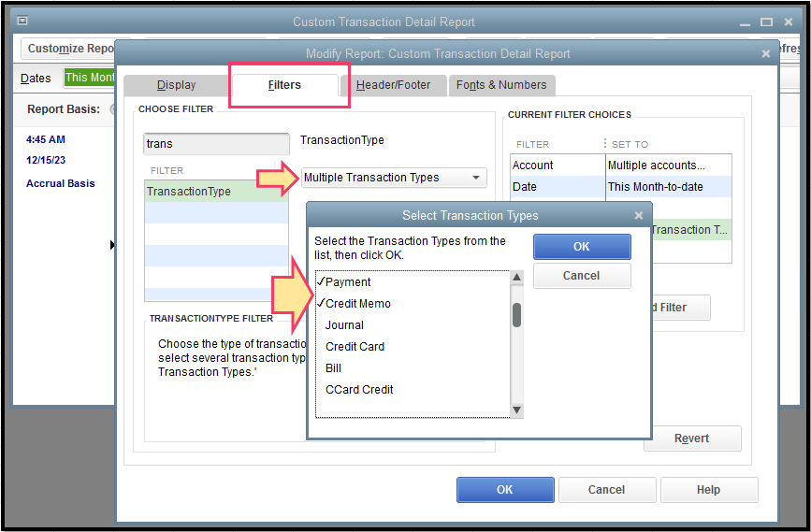Open the Filters tab
The image size is (811, 532).
click(x=284, y=85)
